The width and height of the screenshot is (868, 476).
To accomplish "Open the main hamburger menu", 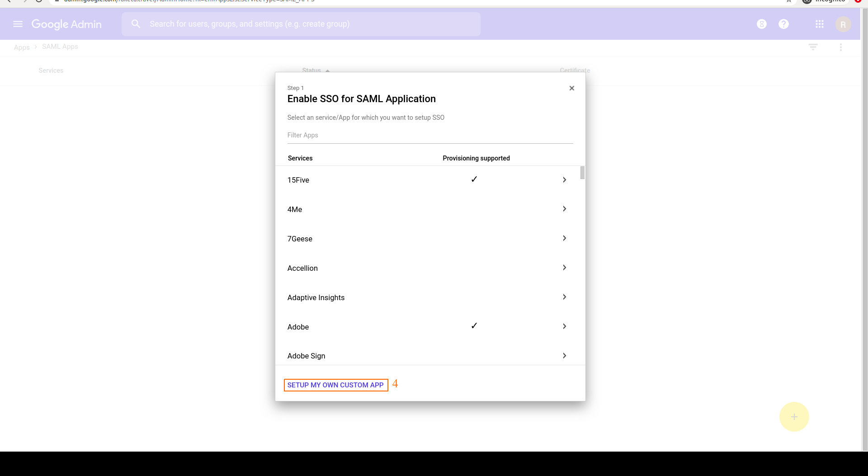I will click(18, 24).
